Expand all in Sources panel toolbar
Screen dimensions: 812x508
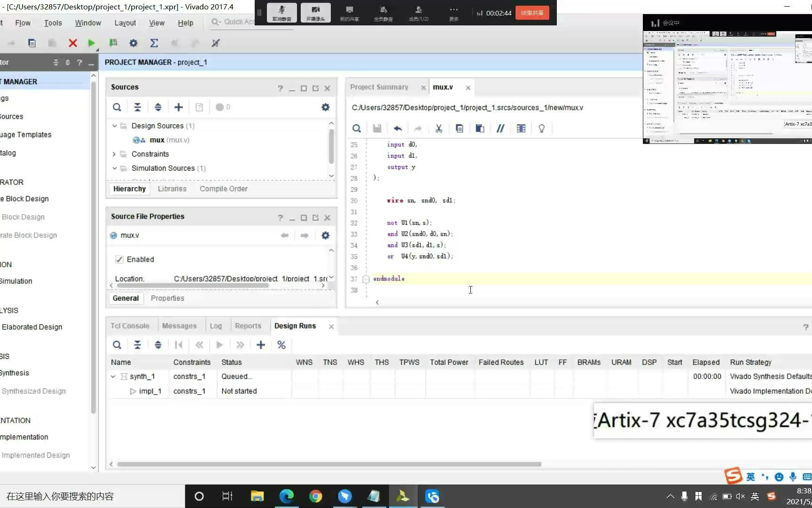[158, 107]
